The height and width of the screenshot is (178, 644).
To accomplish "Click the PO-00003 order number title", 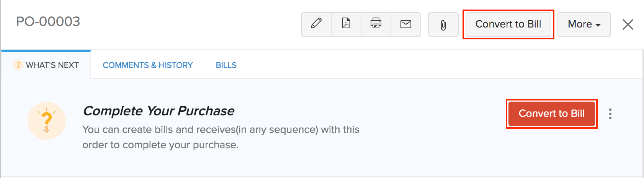I will coord(48,21).
